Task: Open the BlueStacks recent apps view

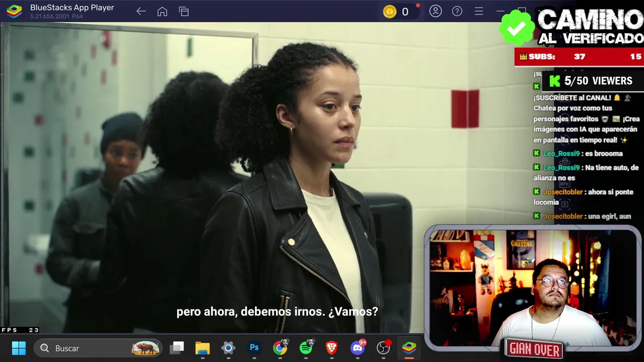Action: pyautogui.click(x=184, y=11)
